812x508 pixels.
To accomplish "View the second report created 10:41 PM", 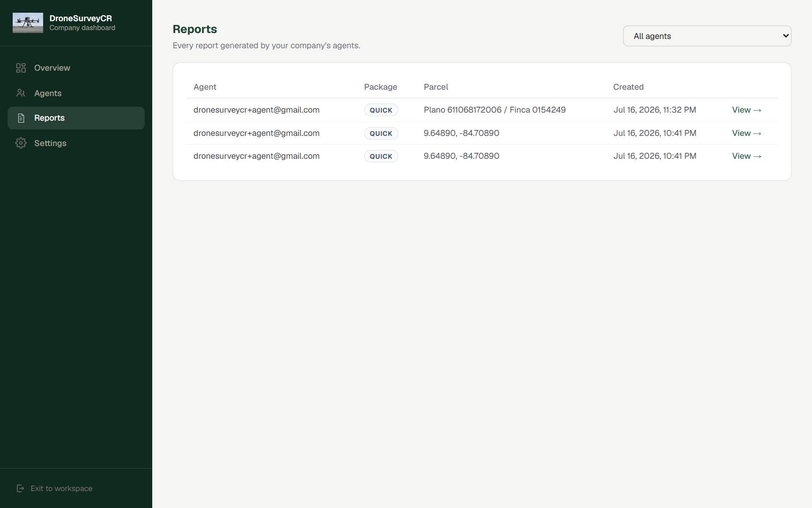I will pyautogui.click(x=746, y=133).
